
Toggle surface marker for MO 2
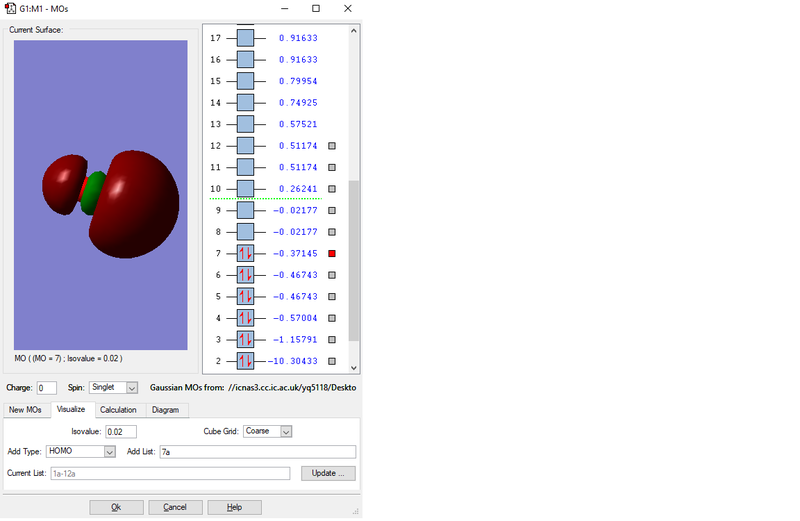[x=332, y=361]
